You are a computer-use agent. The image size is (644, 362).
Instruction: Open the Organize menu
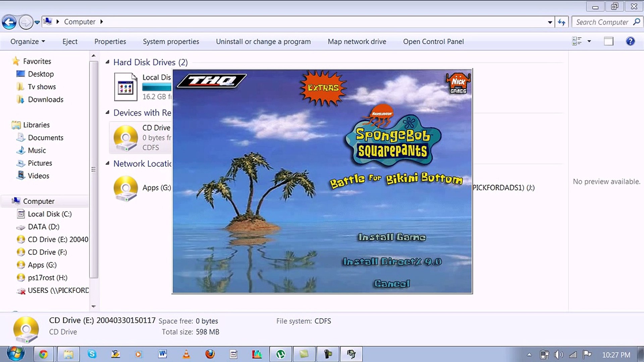tap(28, 42)
